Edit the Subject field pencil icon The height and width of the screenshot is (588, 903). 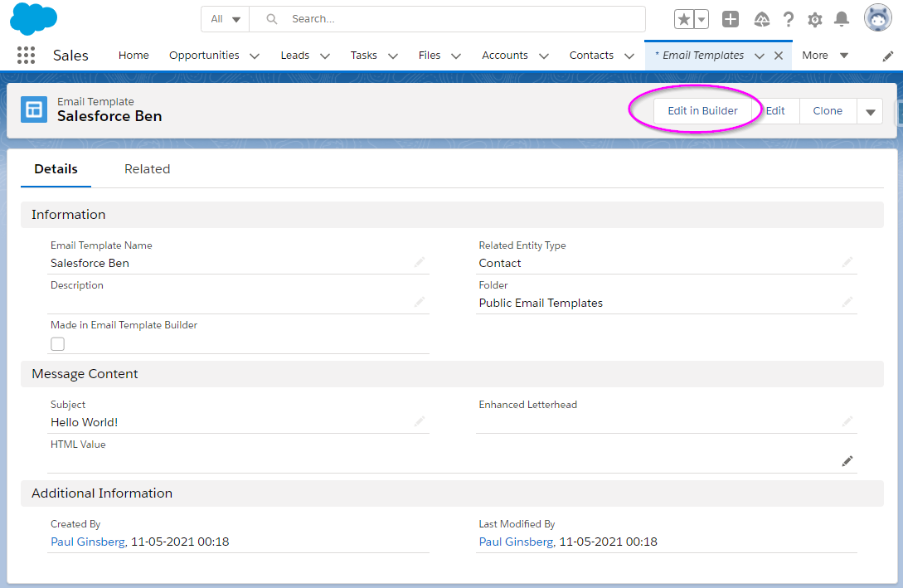pyautogui.click(x=420, y=421)
